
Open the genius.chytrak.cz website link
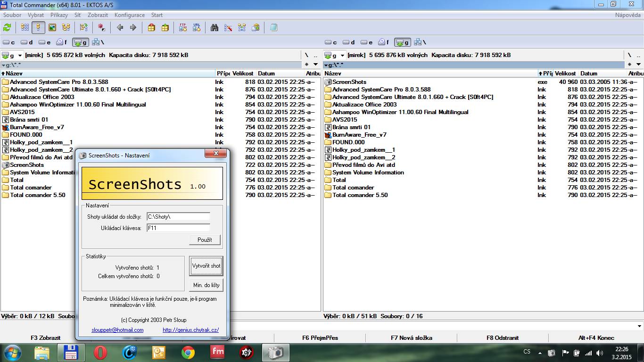pyautogui.click(x=190, y=330)
